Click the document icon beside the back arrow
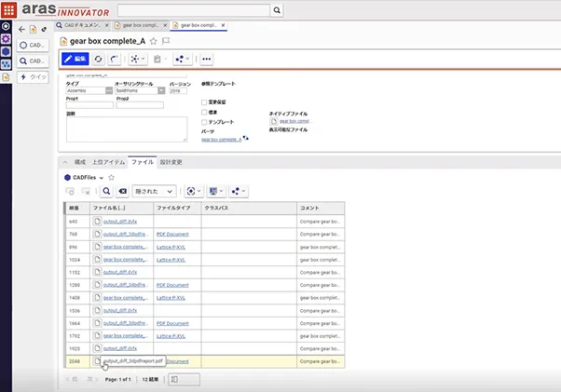 [33, 29]
